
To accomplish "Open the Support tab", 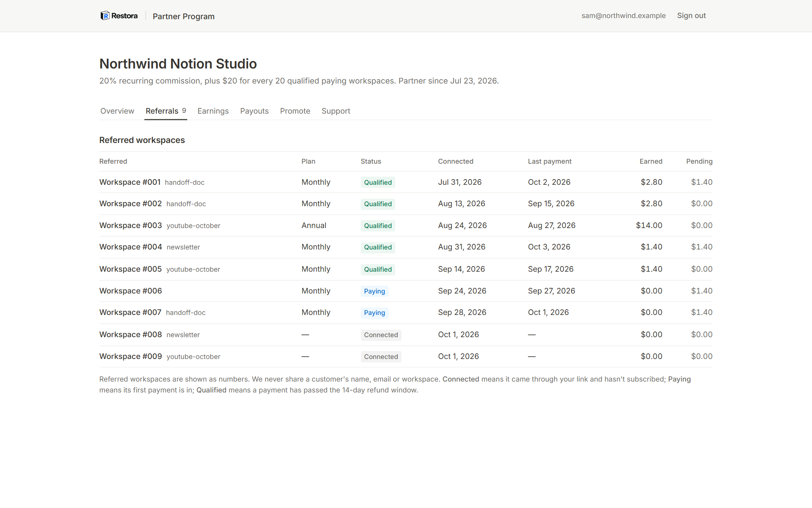I will coord(336,111).
